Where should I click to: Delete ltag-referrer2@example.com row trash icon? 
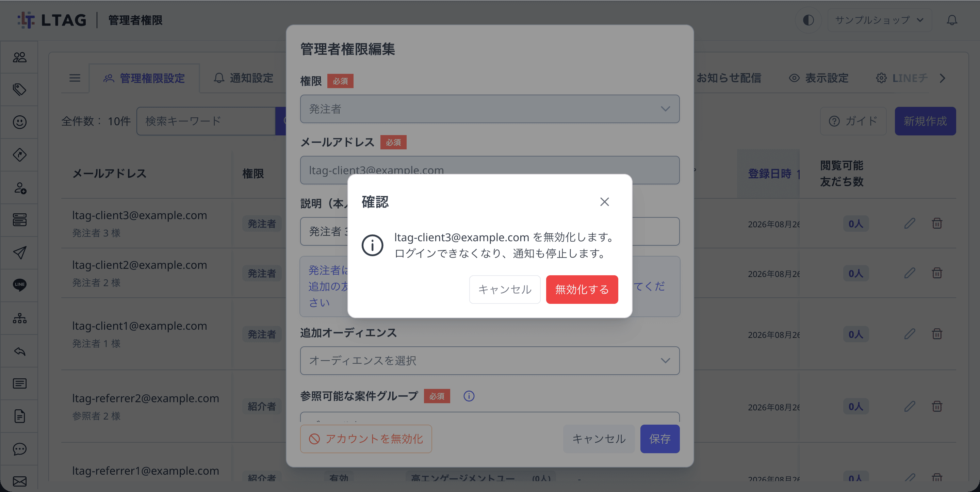point(937,406)
